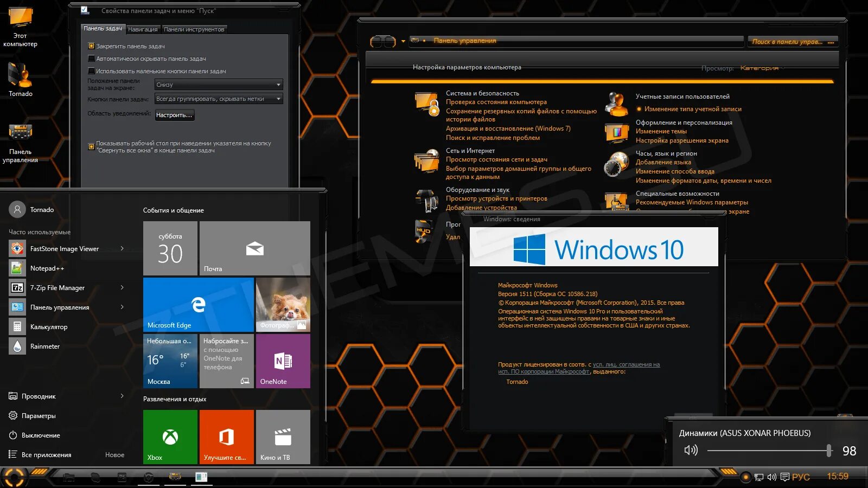The width and height of the screenshot is (868, 488).
Task: Open the Action Center notification icon
Action: (785, 477)
